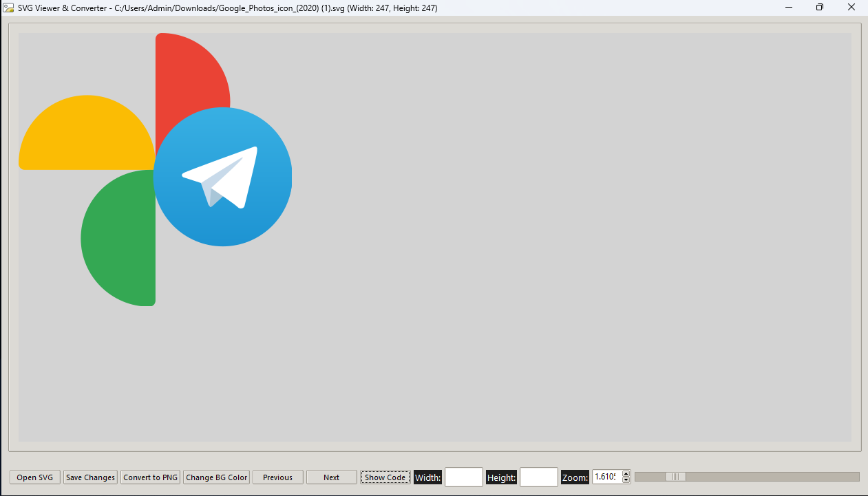Go to the Previous SVG file
The width and height of the screenshot is (868, 496).
[x=278, y=477]
